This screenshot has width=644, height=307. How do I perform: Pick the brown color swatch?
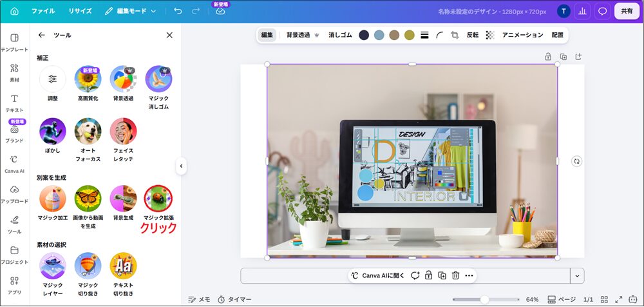[x=394, y=35]
